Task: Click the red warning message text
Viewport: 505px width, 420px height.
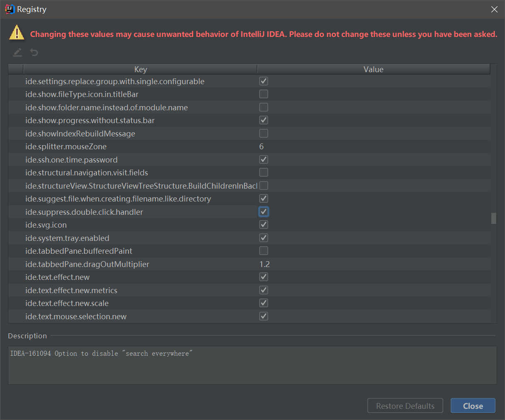Action: [264, 34]
